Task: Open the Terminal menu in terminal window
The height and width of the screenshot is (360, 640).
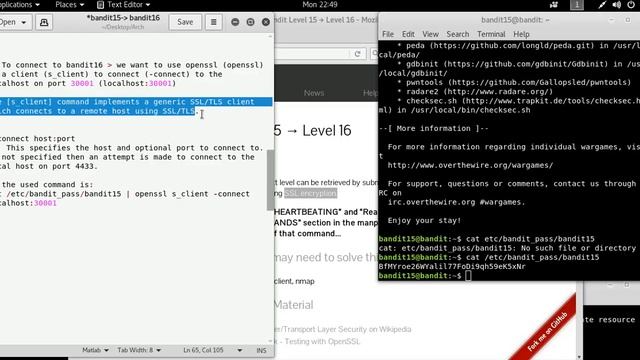Action: 491,34
